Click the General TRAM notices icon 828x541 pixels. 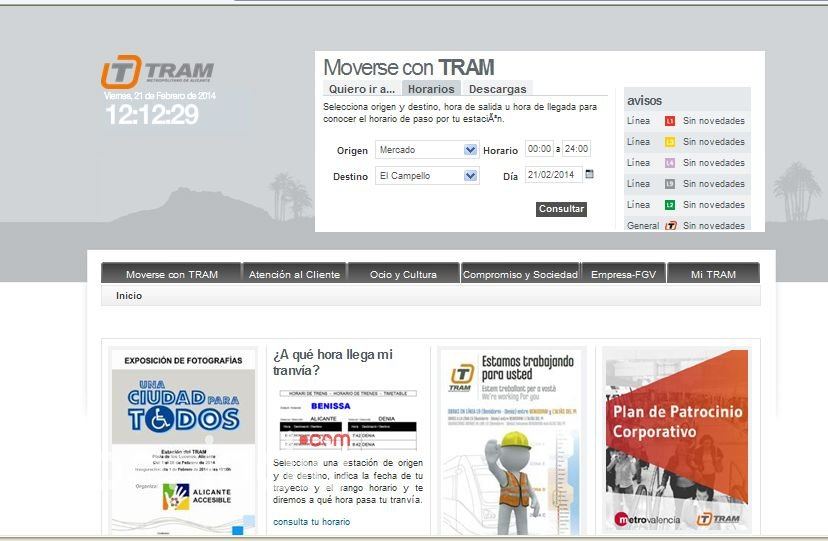pos(671,226)
